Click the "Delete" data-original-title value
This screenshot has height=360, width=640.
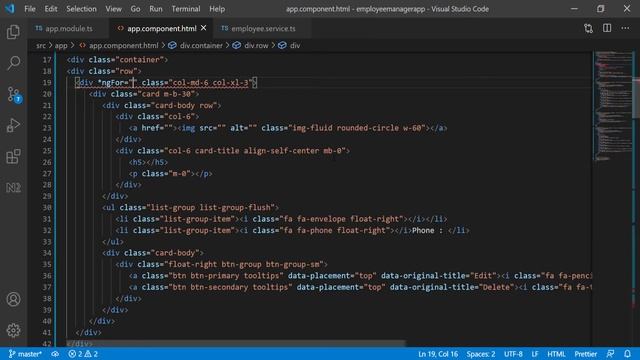tap(496, 287)
